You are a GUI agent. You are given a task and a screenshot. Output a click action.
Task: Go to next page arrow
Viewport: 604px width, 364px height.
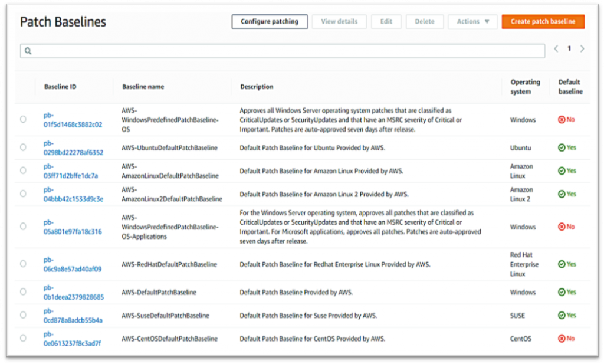(x=582, y=49)
